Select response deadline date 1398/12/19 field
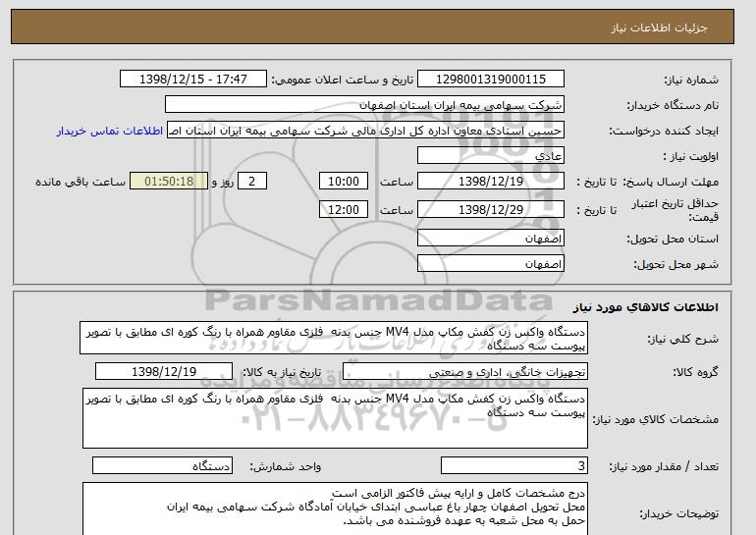 click(x=491, y=182)
